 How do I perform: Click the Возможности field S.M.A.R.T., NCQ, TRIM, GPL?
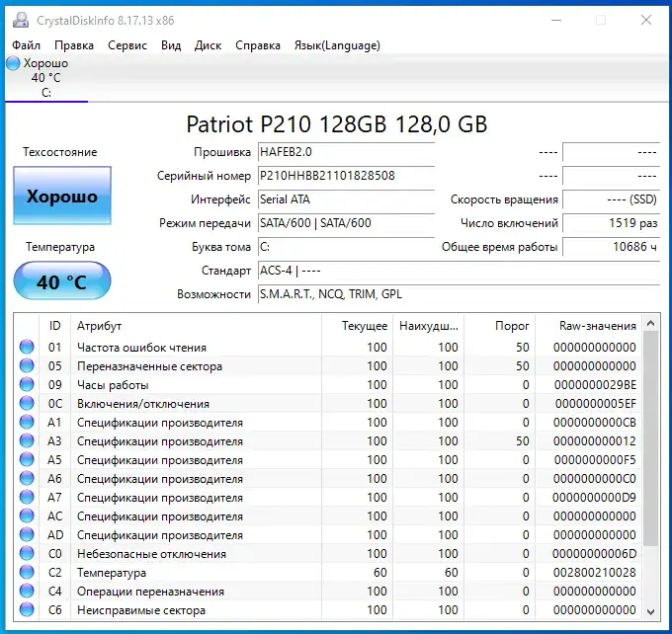pyautogui.click(x=459, y=294)
